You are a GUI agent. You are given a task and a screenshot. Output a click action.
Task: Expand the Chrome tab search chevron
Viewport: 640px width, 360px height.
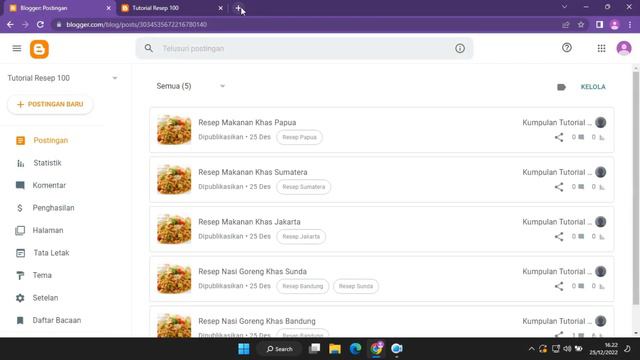coord(564,7)
